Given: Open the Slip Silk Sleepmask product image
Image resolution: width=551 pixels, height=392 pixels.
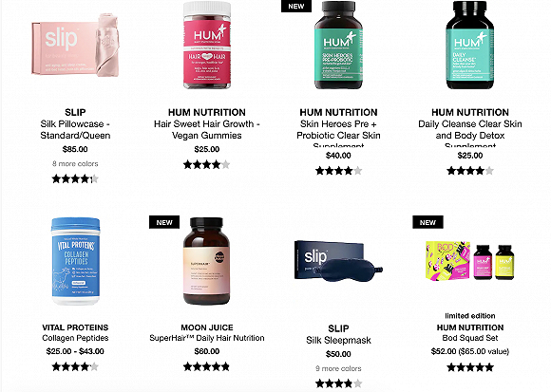Looking at the screenshot, I should 338,261.
